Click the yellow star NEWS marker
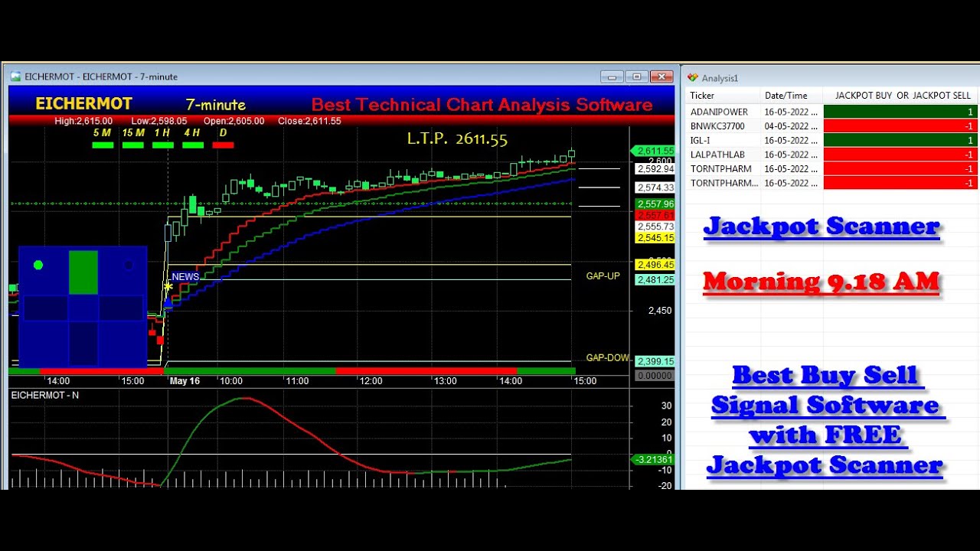The image size is (980, 551). [168, 287]
